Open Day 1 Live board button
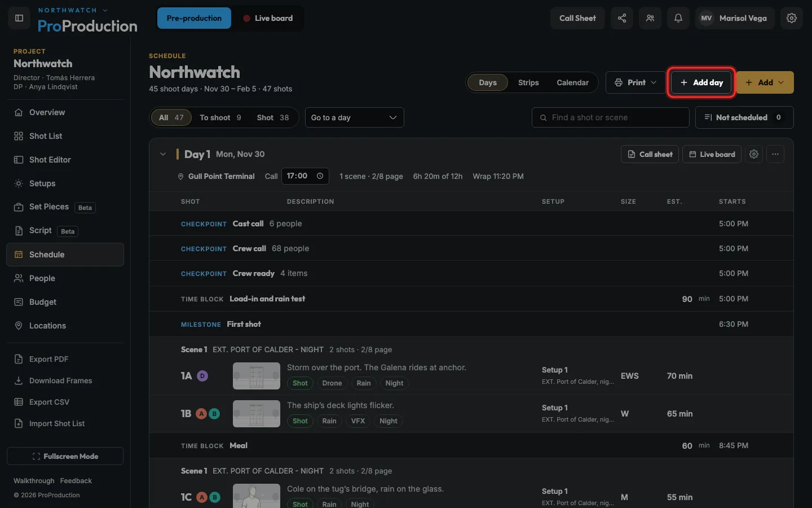Viewport: 812px width, 508px height. coord(712,154)
